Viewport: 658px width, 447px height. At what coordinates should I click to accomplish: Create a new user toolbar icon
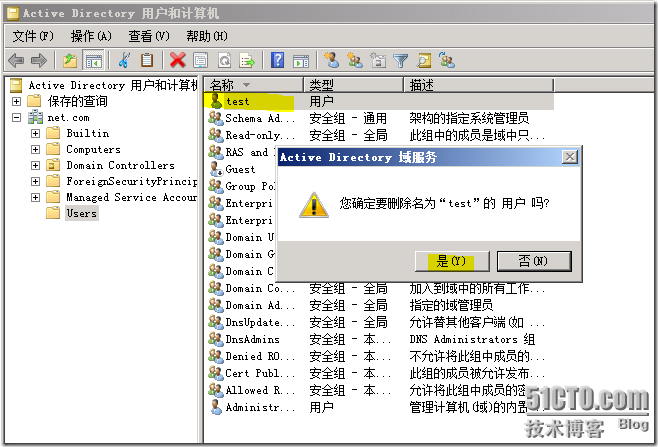332,60
